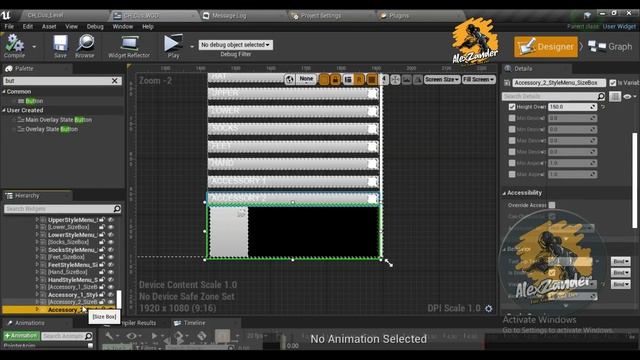Viewport: 640px width, 360px height.
Task: Open the File menu
Action: pos(9,27)
